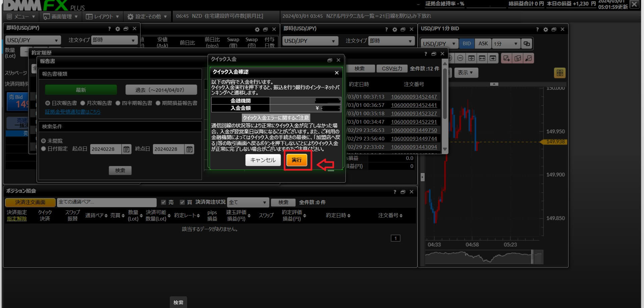The image size is (644, 308).
Task: Click order number link 106000093452447
Action: pos(414,97)
